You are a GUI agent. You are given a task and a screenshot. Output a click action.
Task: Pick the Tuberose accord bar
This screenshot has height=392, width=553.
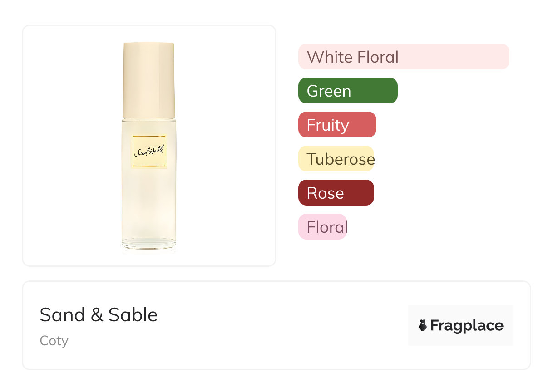336,159
